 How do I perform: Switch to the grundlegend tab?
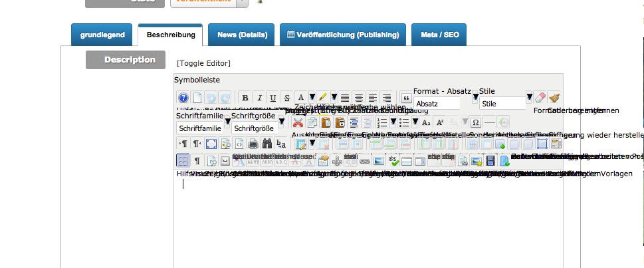(102, 35)
